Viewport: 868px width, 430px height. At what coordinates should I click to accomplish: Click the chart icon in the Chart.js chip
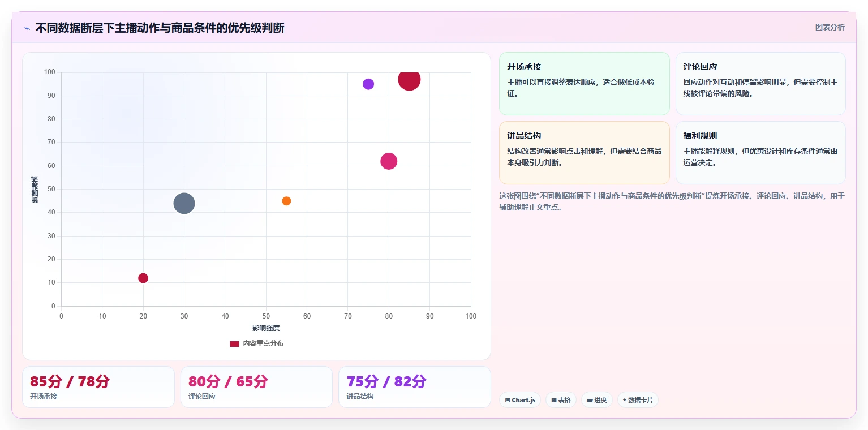click(508, 401)
